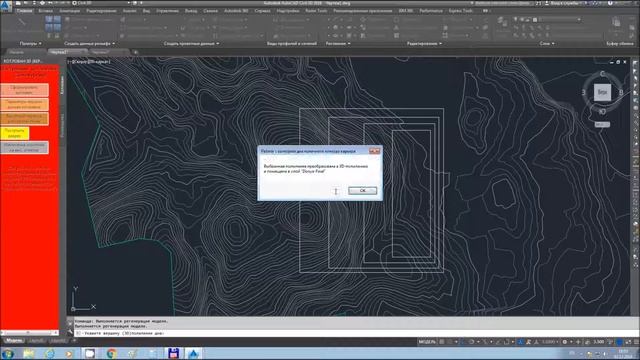Expand the Рисование panel dropdown
This screenshot has width=640, height=360.
[x=338, y=43]
